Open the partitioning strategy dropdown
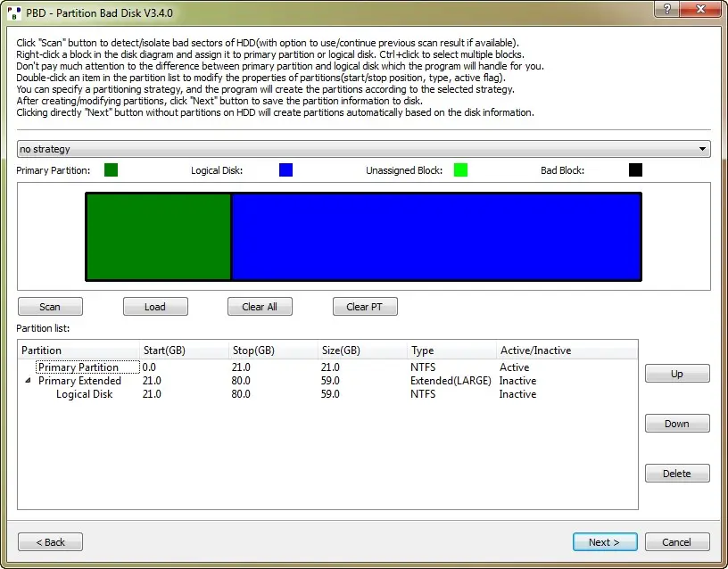 (x=363, y=149)
